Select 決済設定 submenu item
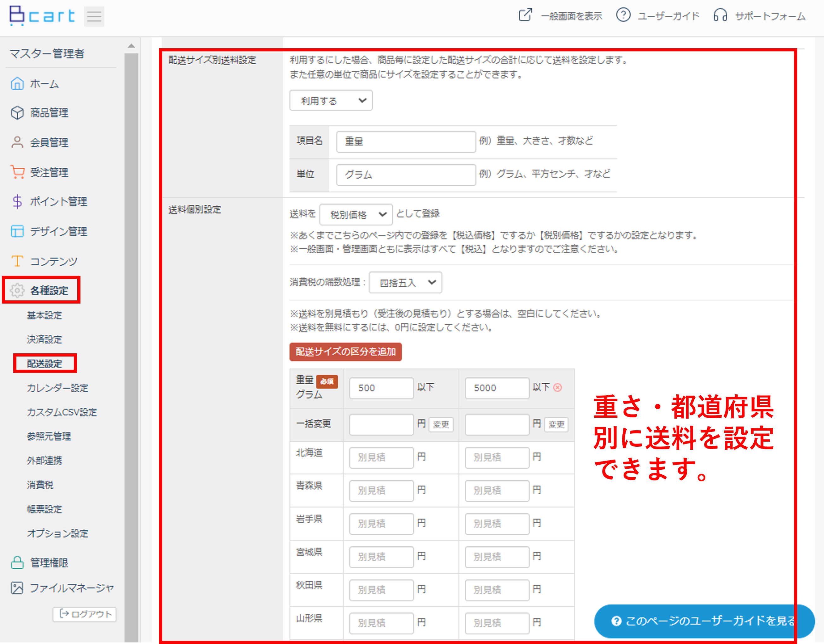Viewport: 824px width, 644px height. pos(44,339)
